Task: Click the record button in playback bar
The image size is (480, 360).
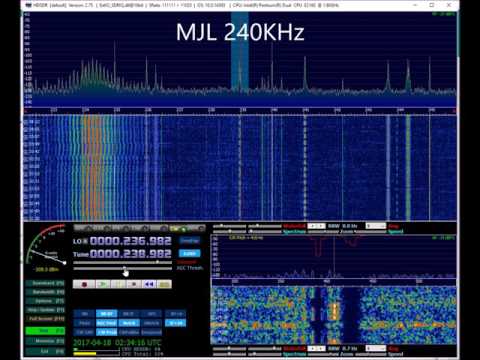Action: [x=84, y=284]
